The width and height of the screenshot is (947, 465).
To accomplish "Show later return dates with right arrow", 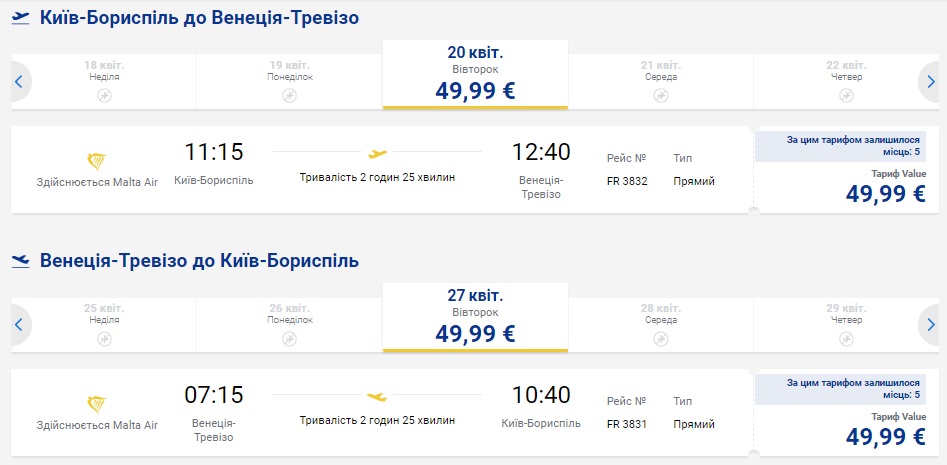I will click(931, 324).
